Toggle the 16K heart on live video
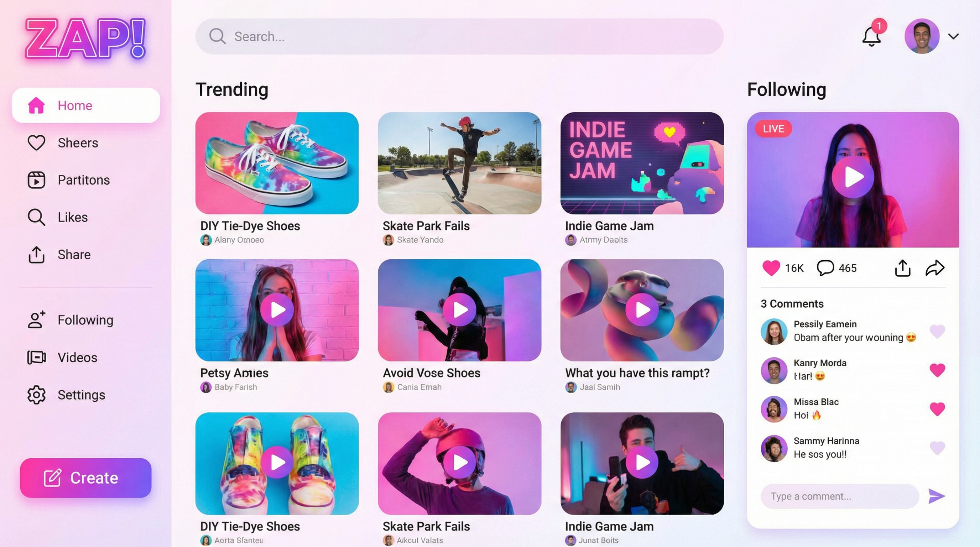 (x=771, y=268)
